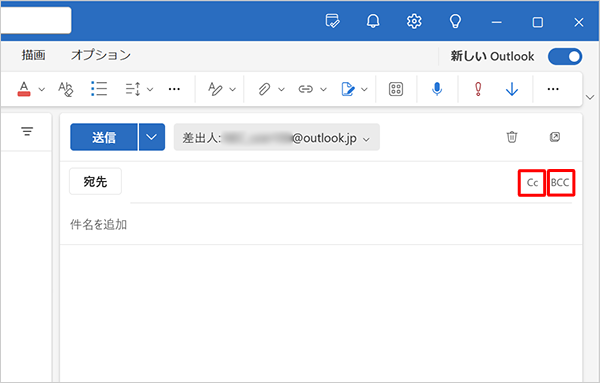Open the 描画 tab
The image size is (600, 383).
point(33,55)
